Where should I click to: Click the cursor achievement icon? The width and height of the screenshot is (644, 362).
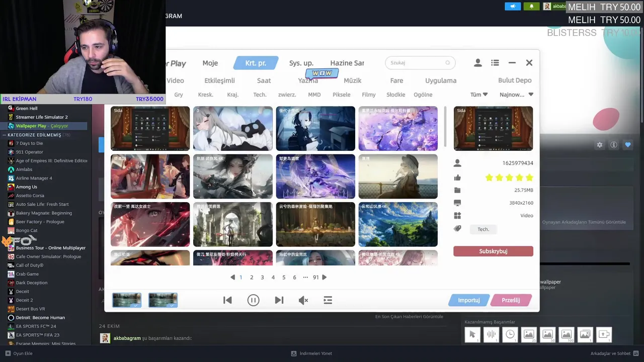pos(472,334)
